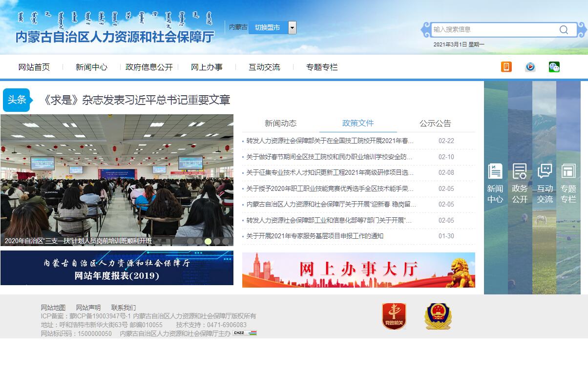
Task: Open the 网上办事大厅 banner
Action: [358, 270]
